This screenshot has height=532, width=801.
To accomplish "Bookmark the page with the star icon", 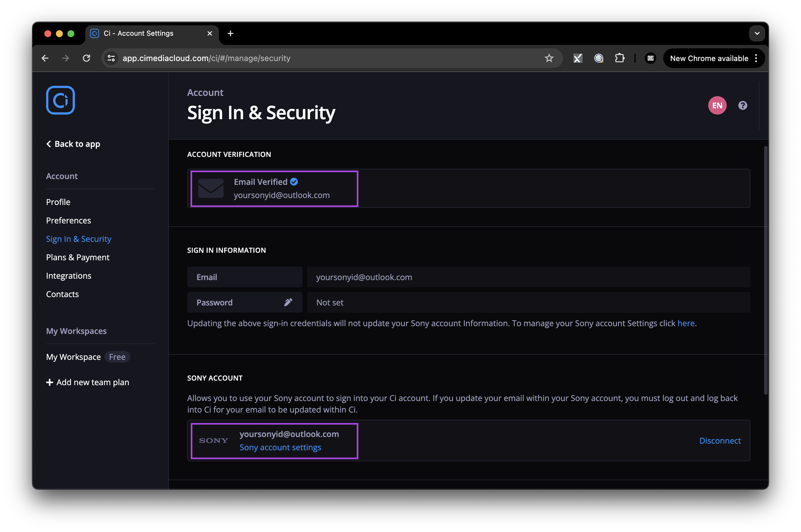I will point(549,58).
